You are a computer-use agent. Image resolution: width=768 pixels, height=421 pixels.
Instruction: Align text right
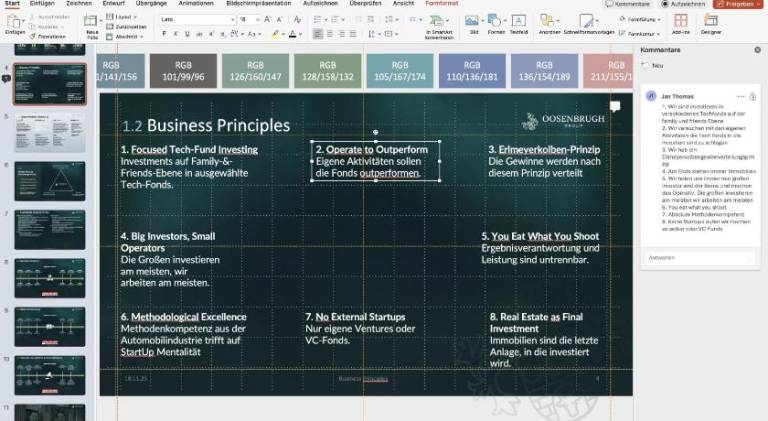click(342, 34)
